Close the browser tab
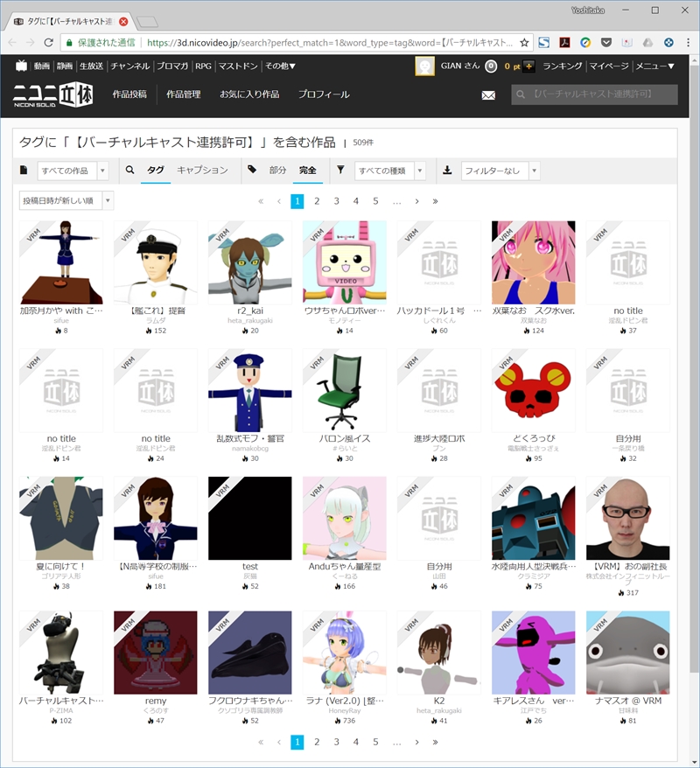The height and width of the screenshot is (768, 700). point(123,22)
